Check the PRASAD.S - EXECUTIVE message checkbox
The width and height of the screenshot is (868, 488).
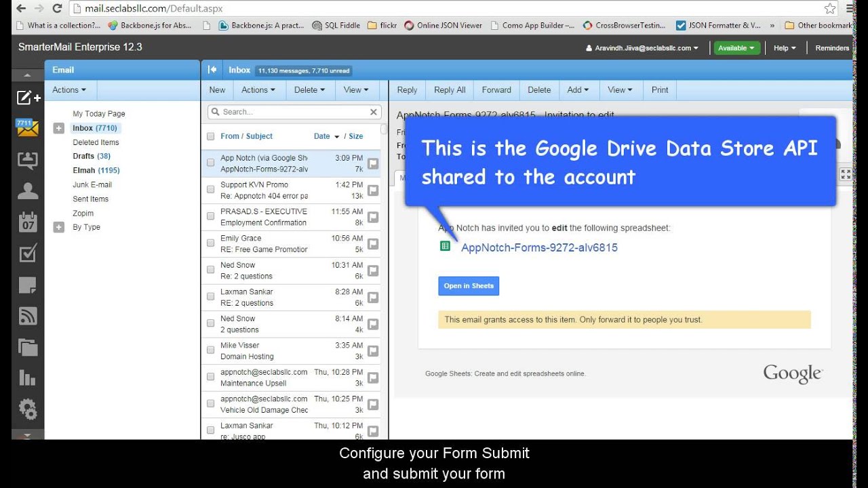tap(210, 216)
